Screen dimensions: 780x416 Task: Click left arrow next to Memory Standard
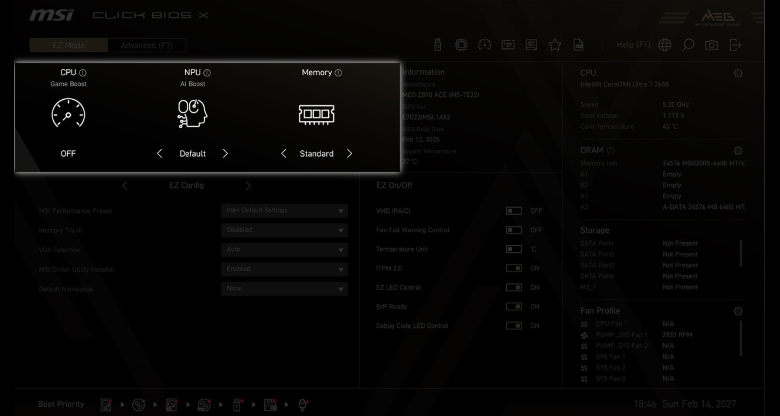[x=284, y=154]
